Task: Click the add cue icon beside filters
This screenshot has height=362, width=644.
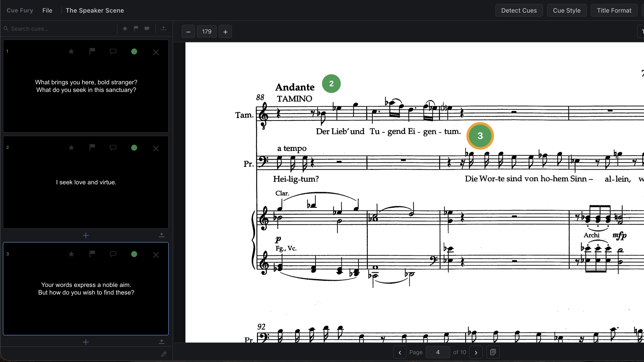Action: 164,28
